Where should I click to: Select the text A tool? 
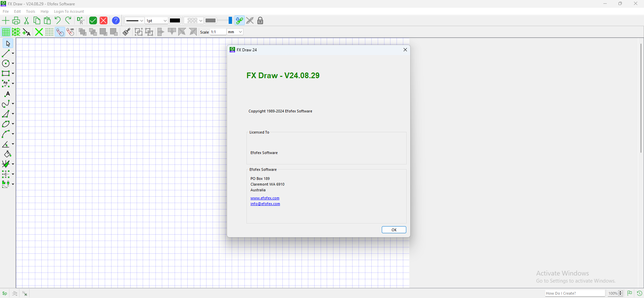click(x=7, y=94)
